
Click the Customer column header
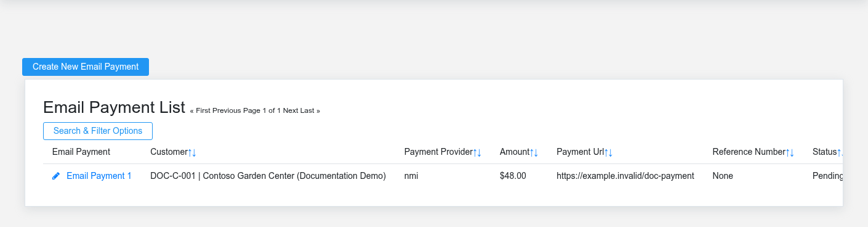(169, 152)
